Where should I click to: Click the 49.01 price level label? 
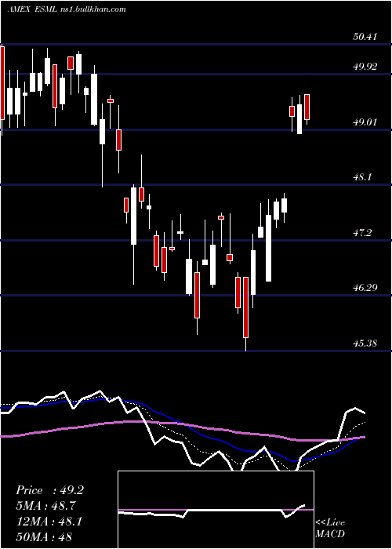coord(365,122)
